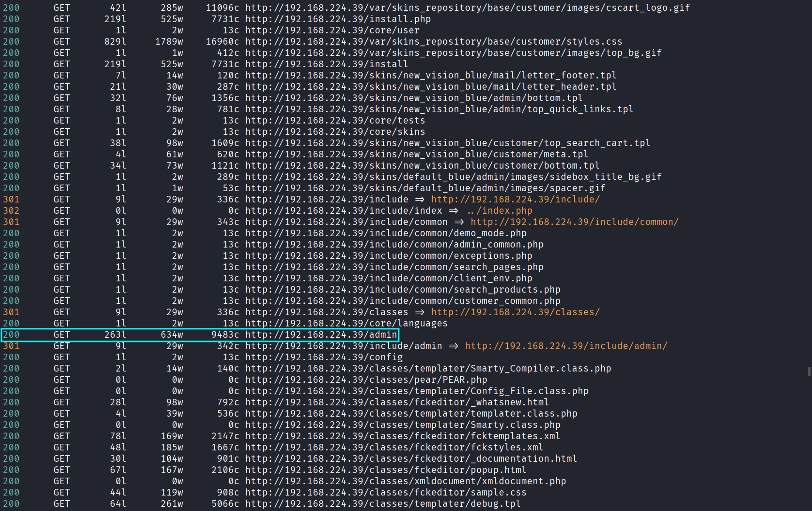Viewport: 812px width, 511px height.
Task: Open the install.php URL
Action: click(338, 19)
